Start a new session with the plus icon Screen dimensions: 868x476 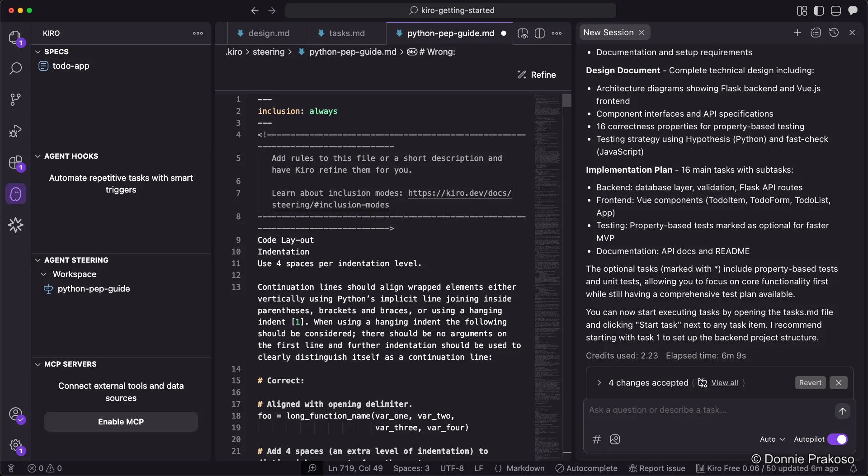(x=797, y=32)
